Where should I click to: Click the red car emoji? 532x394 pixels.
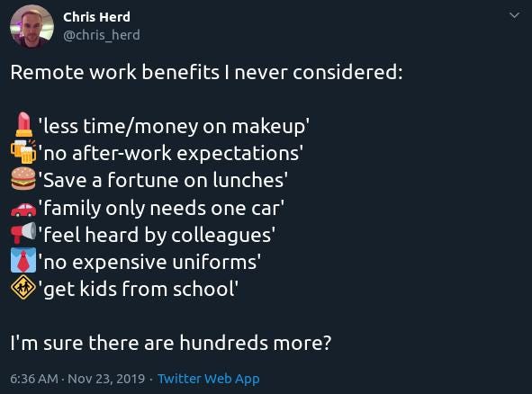click(23, 209)
